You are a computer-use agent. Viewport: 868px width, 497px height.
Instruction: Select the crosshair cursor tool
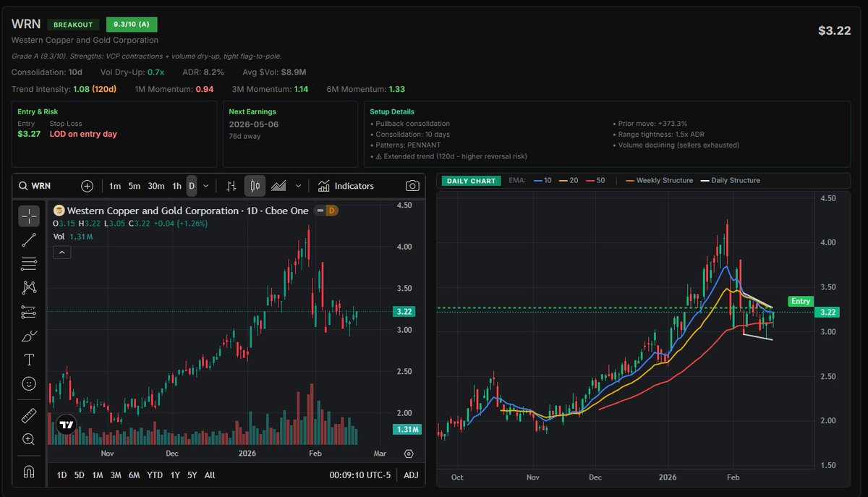[x=29, y=216]
